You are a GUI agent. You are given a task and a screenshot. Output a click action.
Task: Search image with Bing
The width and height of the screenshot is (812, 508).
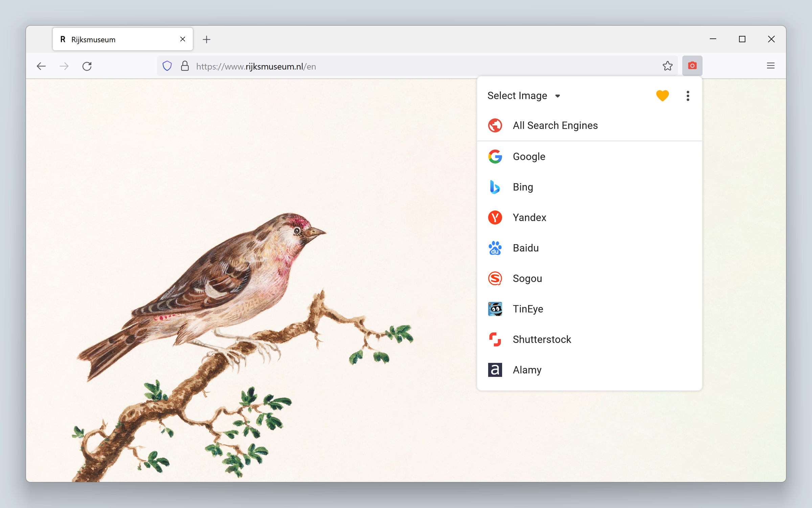tap(523, 187)
